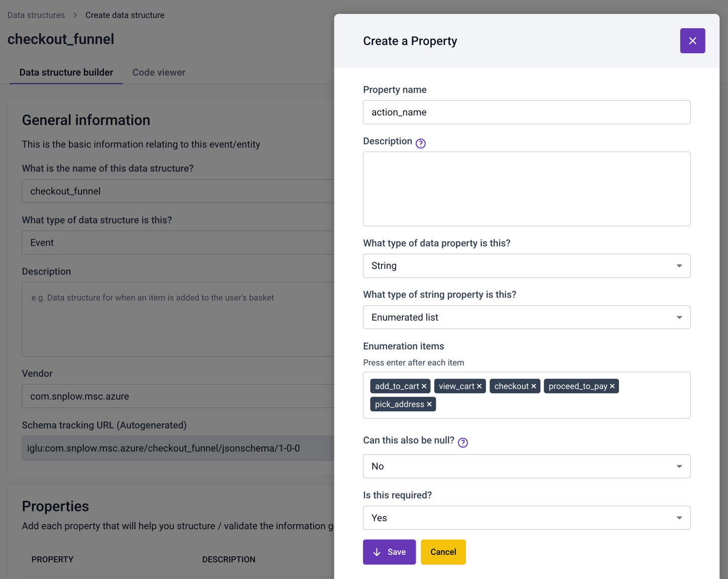
Task: Remove the view_cart enumeration tag
Action: coord(479,386)
